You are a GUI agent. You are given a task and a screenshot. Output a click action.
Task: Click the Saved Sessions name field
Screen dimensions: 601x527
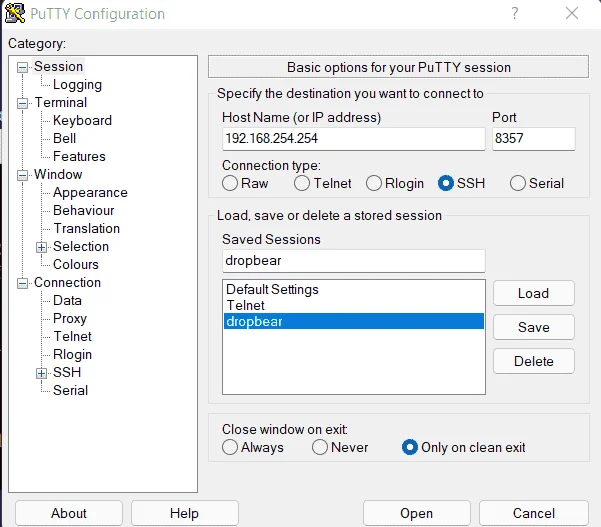point(354,261)
